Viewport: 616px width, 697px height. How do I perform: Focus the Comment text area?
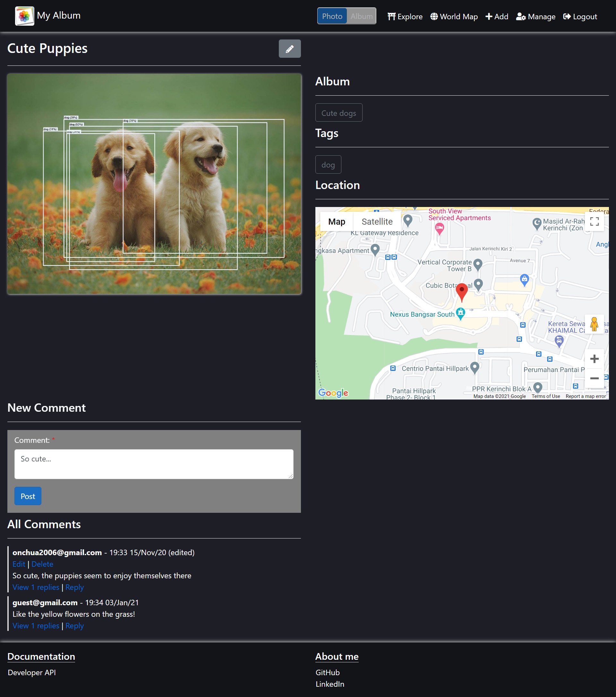[154, 464]
